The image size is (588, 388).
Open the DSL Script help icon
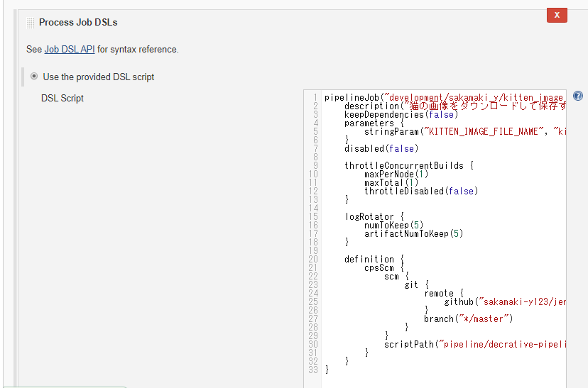pos(577,96)
